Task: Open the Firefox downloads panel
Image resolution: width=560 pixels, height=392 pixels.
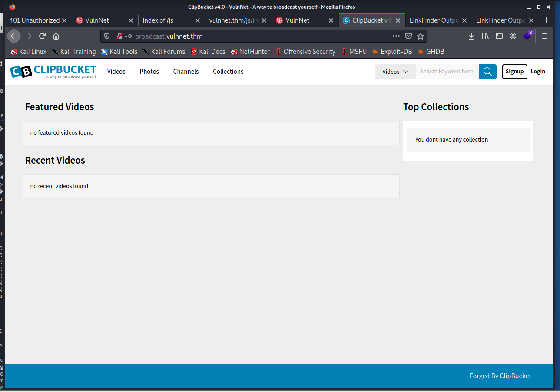Action: click(x=471, y=36)
